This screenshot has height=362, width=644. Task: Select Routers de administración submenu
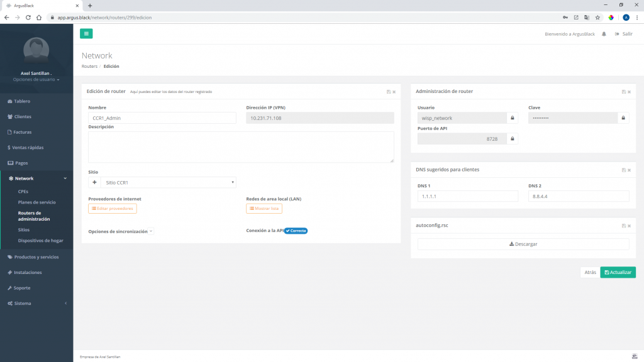(x=34, y=216)
